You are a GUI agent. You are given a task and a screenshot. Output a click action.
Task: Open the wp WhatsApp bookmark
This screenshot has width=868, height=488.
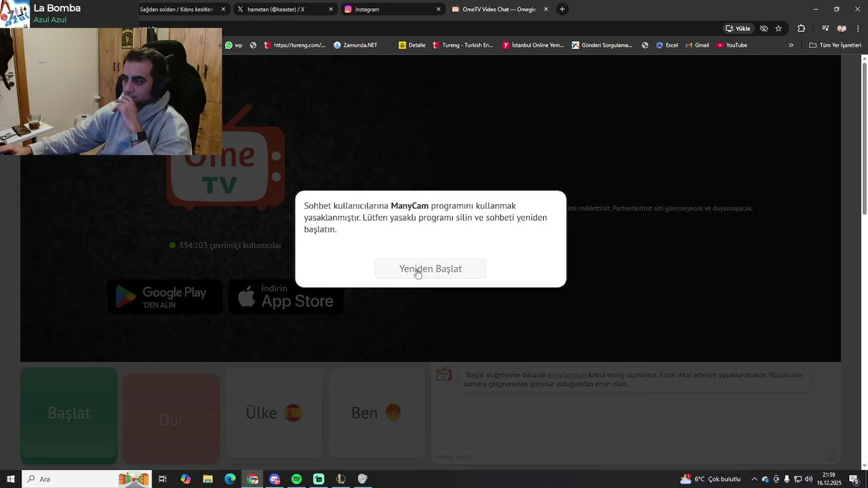click(234, 45)
